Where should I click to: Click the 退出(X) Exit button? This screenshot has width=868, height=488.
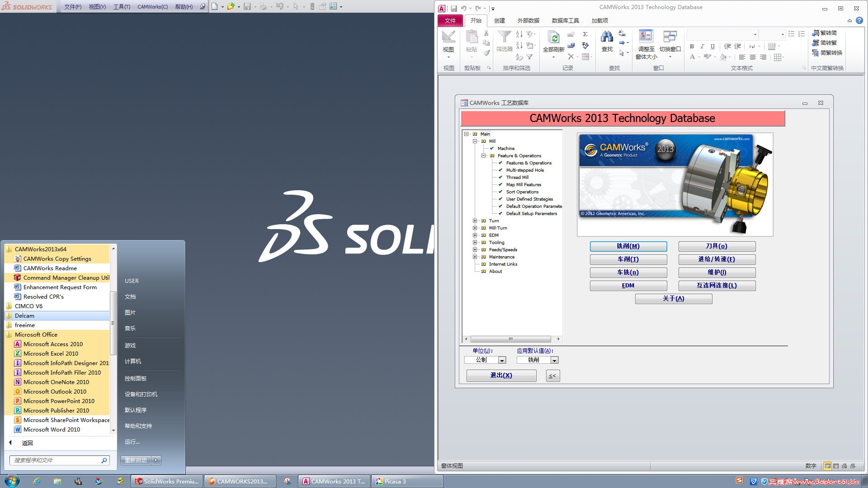[x=501, y=375]
